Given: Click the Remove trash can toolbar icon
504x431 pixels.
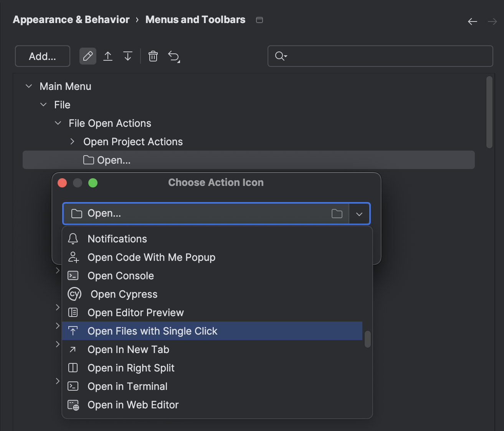Looking at the screenshot, I should click(x=153, y=56).
